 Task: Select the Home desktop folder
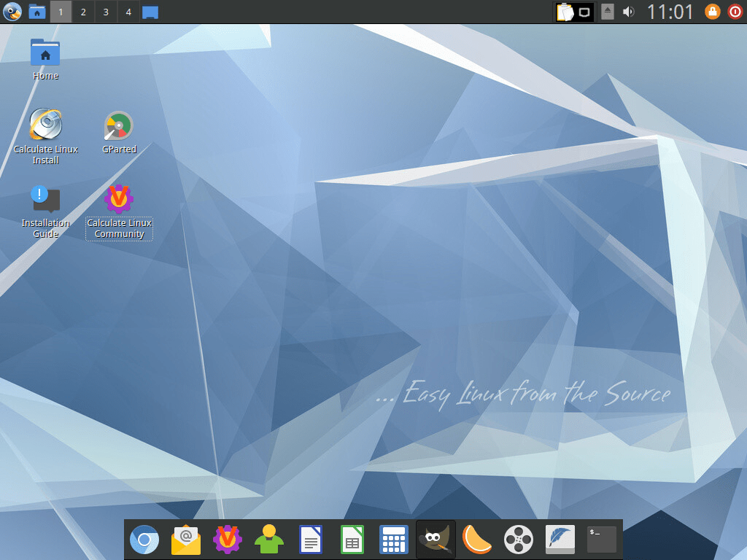45,60
